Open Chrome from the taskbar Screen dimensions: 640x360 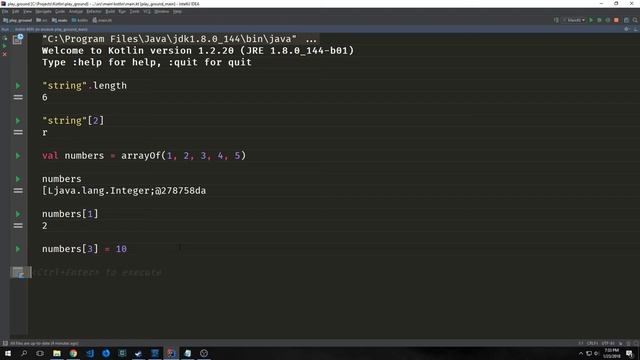click(x=73, y=353)
